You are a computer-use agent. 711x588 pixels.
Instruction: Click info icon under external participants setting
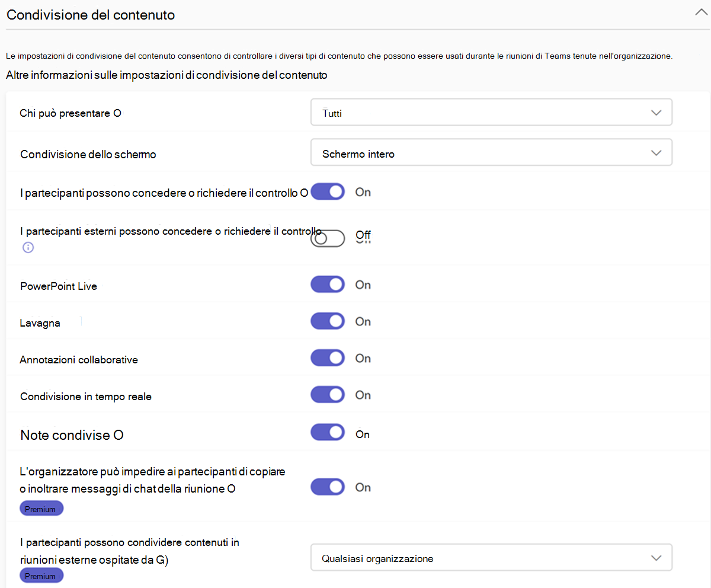tap(28, 247)
